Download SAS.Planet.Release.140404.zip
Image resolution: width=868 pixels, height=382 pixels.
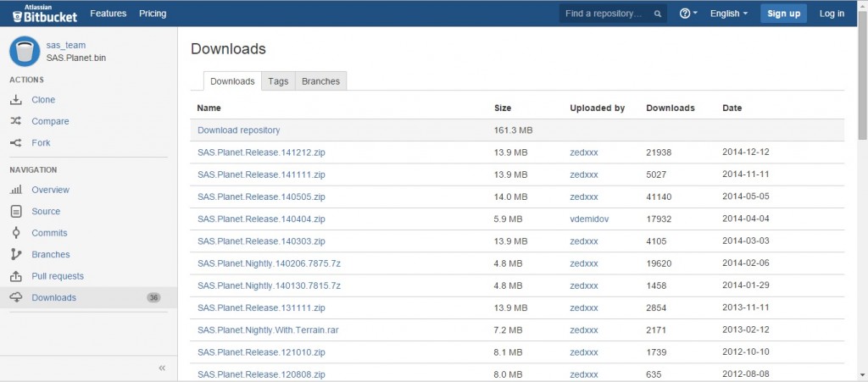click(x=261, y=219)
